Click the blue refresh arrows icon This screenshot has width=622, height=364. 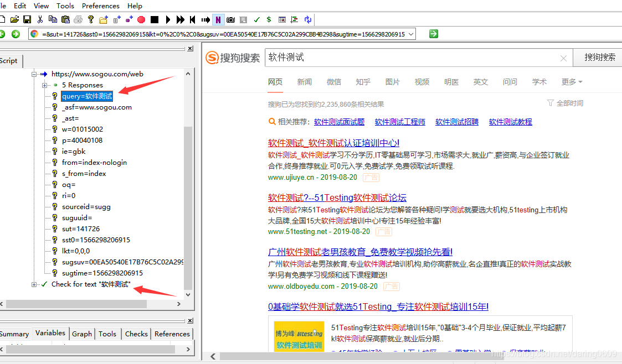click(308, 19)
